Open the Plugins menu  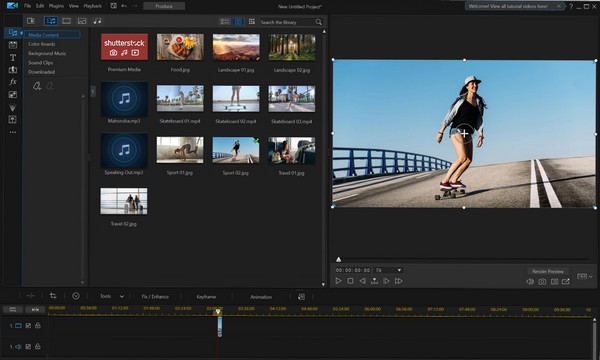click(56, 6)
